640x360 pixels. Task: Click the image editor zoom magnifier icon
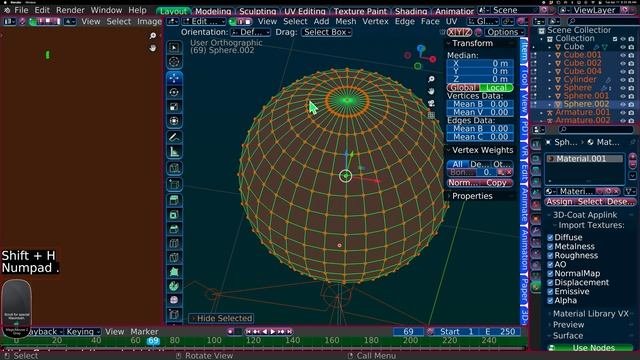(153, 36)
